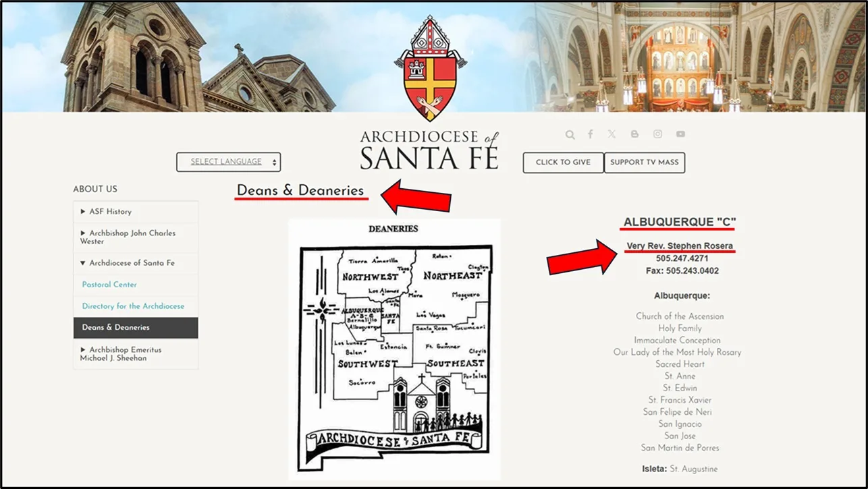868x489 pixels.
Task: Click the ABOUT US sidebar heading
Action: tap(95, 189)
